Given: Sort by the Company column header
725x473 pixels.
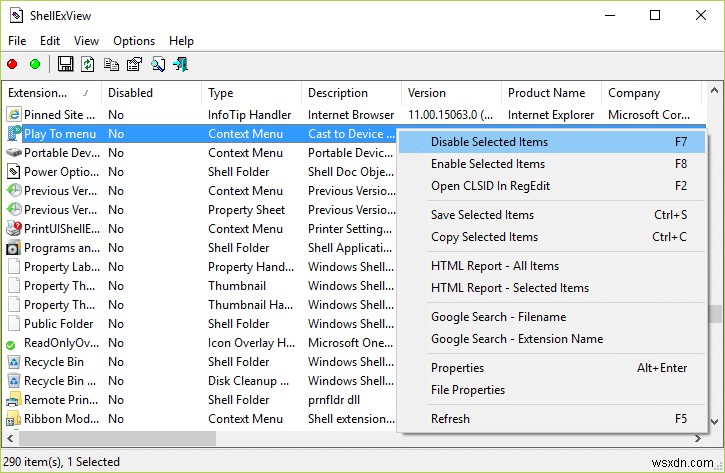Looking at the screenshot, I should click(651, 92).
